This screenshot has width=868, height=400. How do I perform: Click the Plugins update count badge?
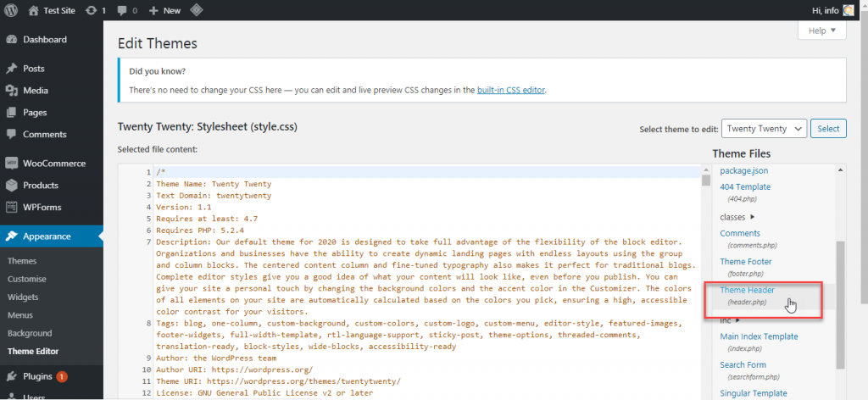coord(61,376)
